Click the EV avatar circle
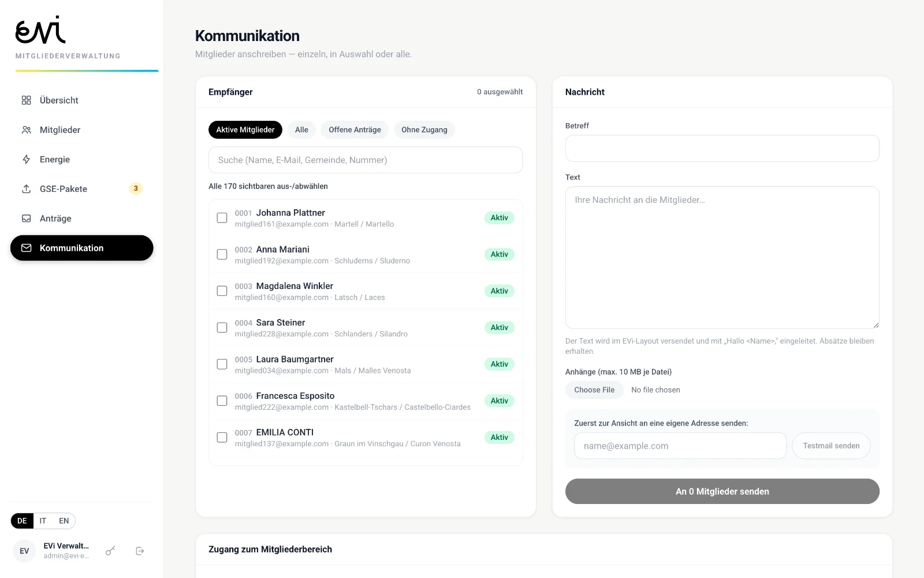 pyautogui.click(x=24, y=551)
